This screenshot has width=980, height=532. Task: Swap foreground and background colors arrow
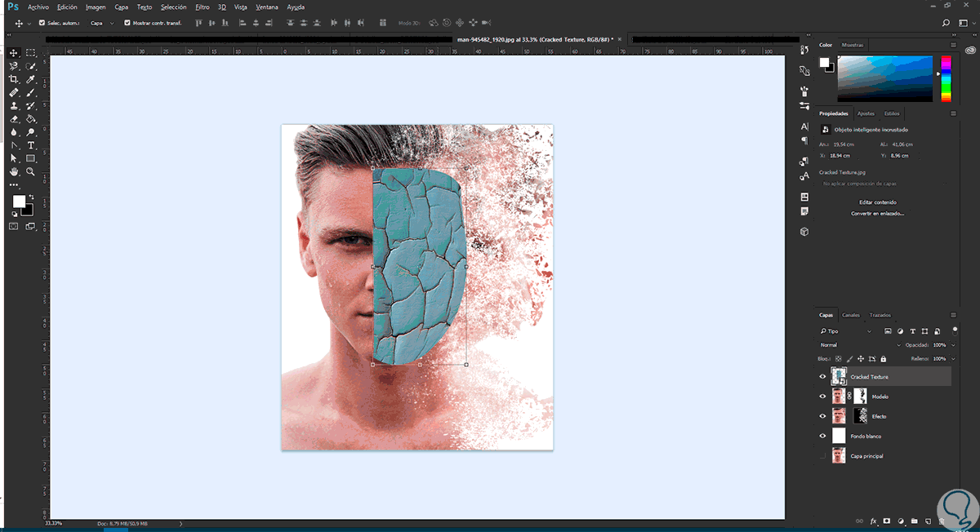coord(31,197)
